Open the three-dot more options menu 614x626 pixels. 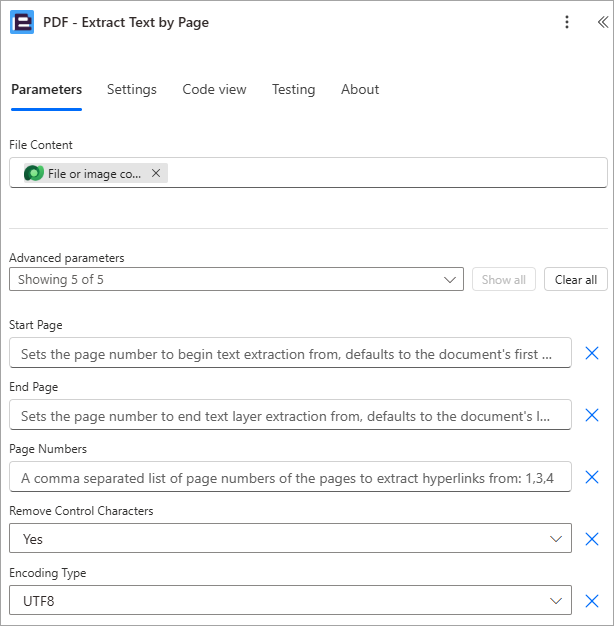coord(566,22)
